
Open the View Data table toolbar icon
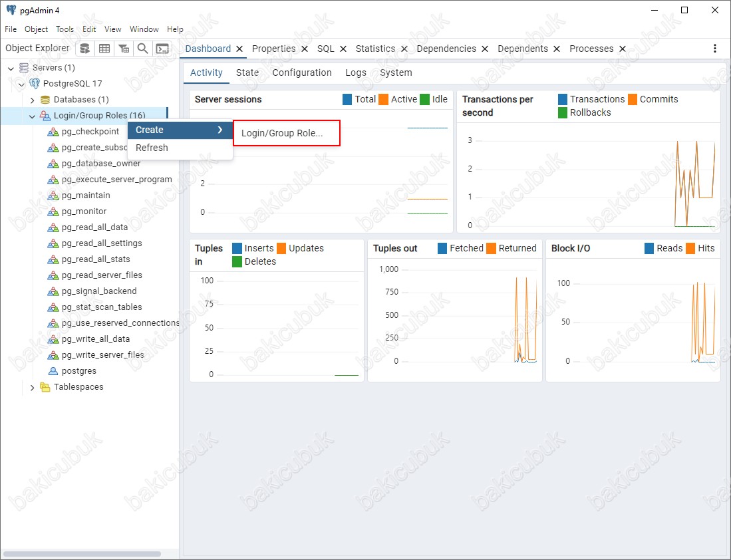(x=104, y=49)
